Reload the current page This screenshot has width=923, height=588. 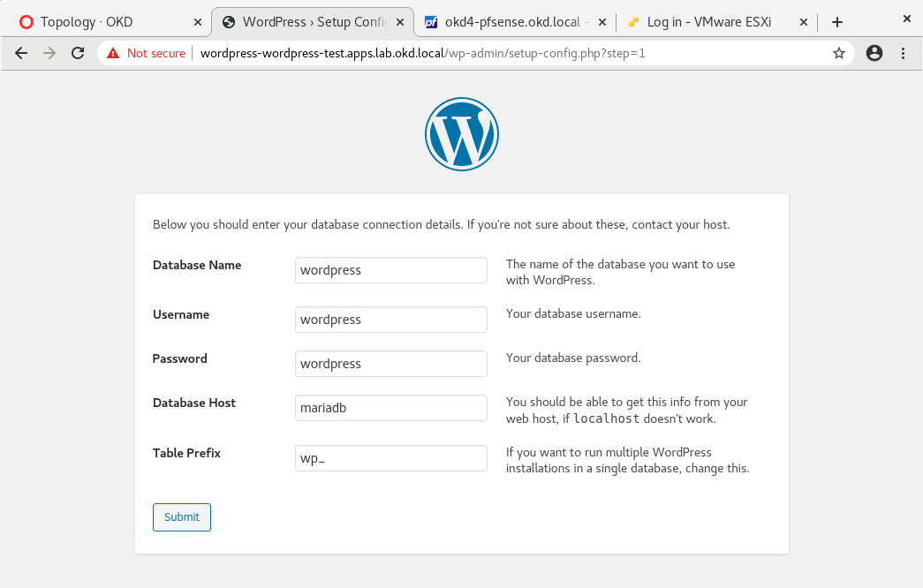tap(78, 54)
